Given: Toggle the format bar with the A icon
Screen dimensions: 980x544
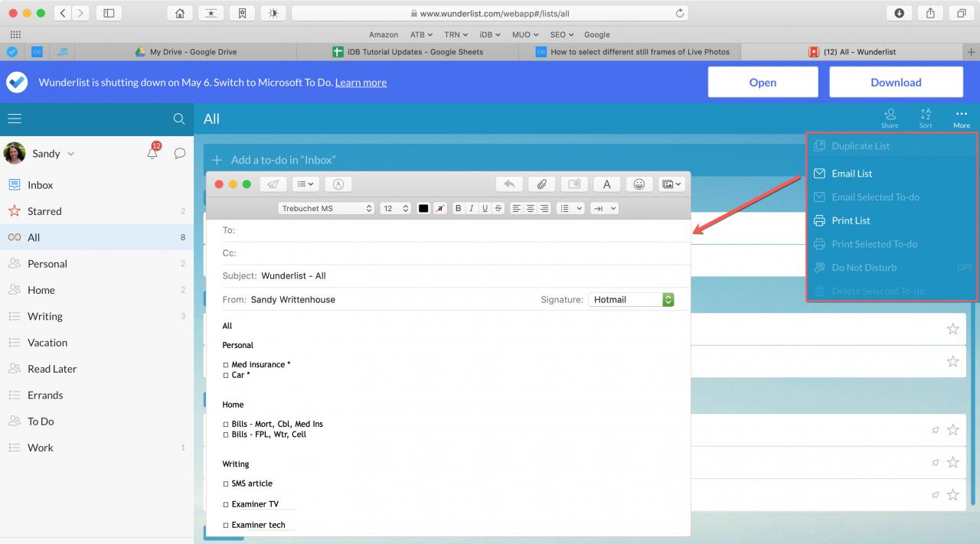Looking at the screenshot, I should tap(606, 184).
